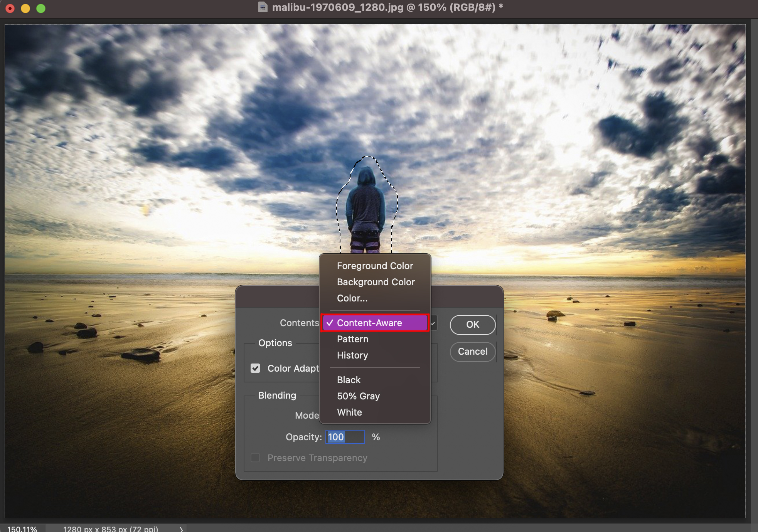Cancel the Fill dialog
Screen dimensions: 758x532
tap(472, 352)
